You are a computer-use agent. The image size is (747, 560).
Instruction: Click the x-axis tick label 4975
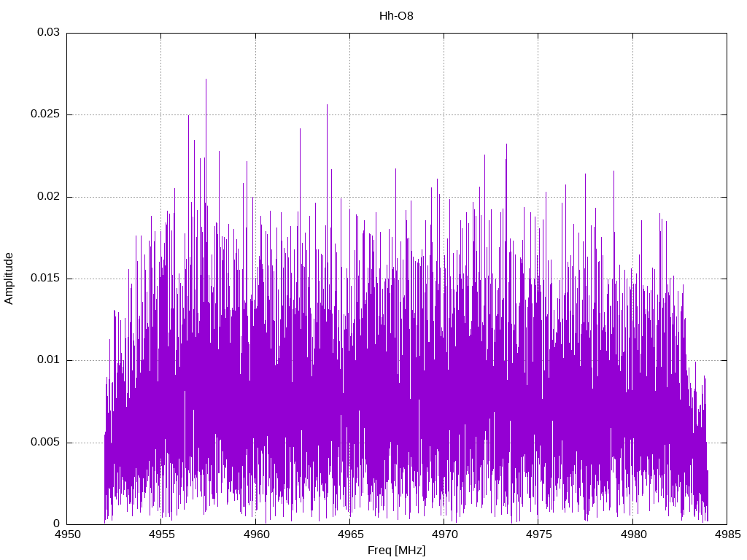(539, 534)
